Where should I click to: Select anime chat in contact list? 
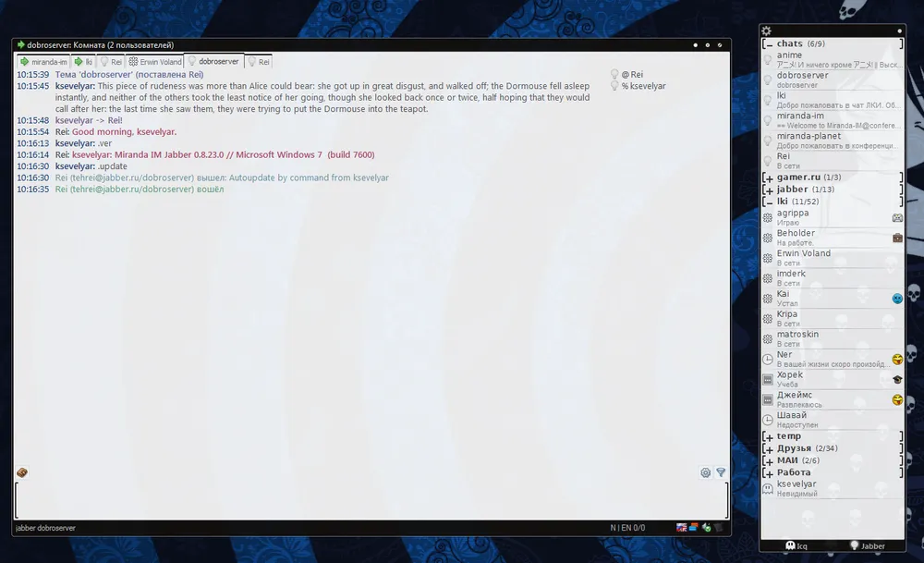pyautogui.click(x=833, y=59)
